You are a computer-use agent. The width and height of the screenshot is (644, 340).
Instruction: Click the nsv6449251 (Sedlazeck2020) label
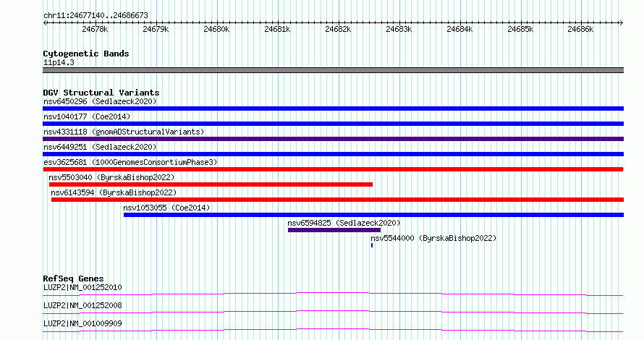[100, 147]
